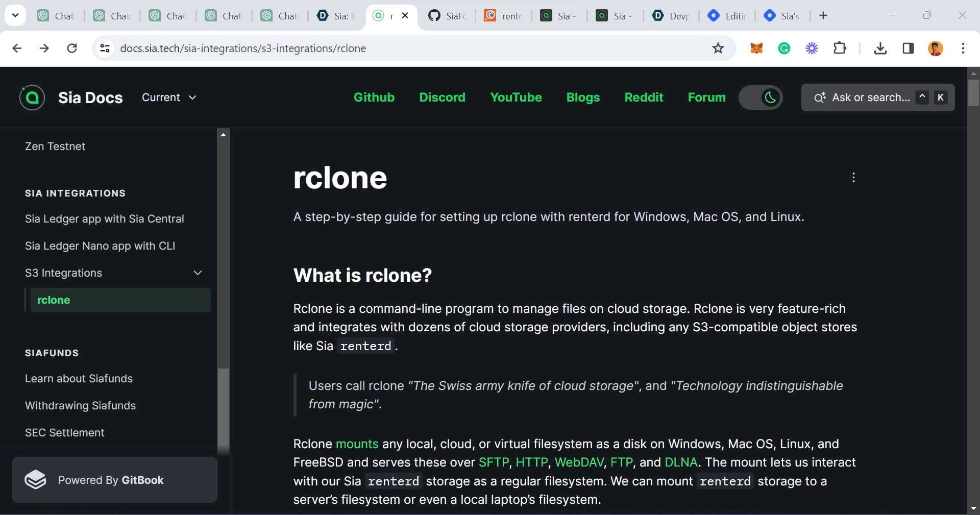Go forward to the next page
The height and width of the screenshot is (515, 980).
[44, 48]
